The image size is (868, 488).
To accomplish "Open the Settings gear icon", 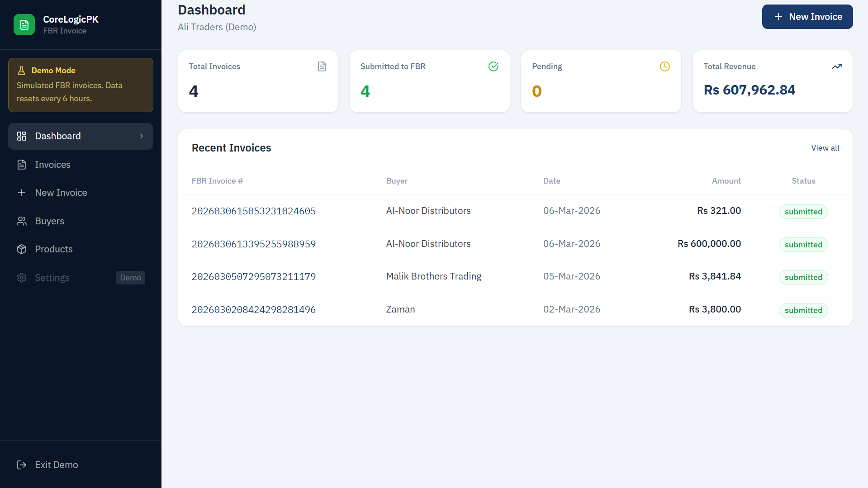I will click(22, 277).
